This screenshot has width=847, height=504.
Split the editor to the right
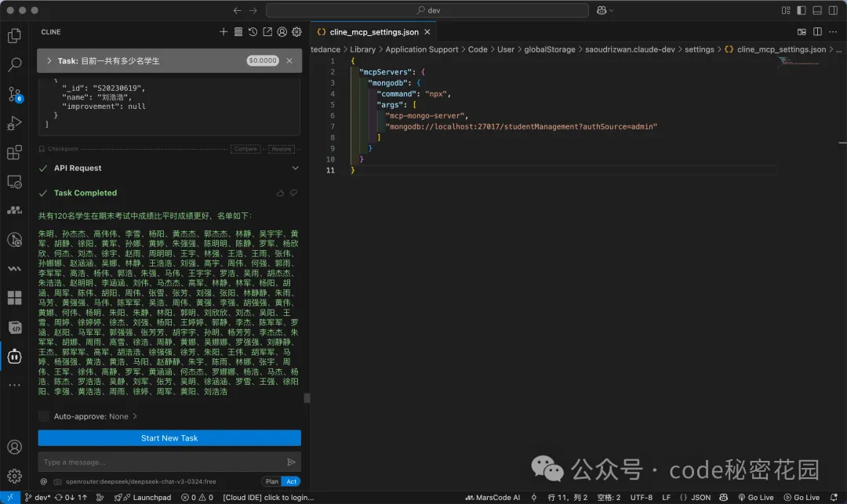click(817, 32)
